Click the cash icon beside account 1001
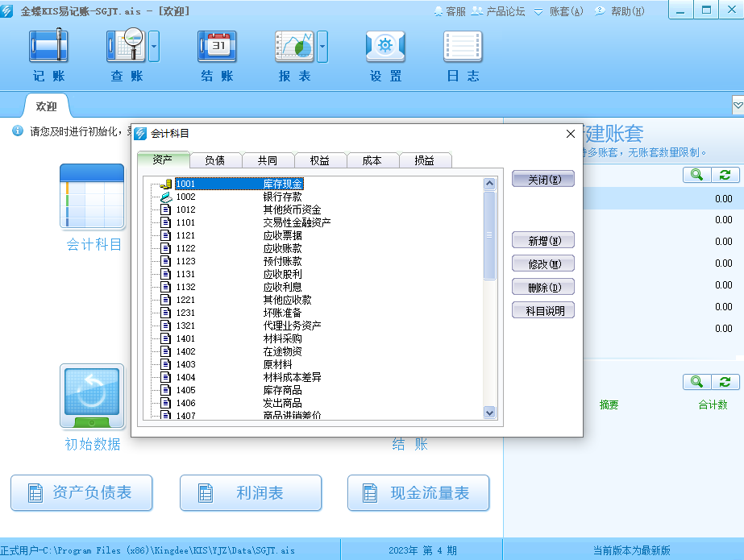 165,184
